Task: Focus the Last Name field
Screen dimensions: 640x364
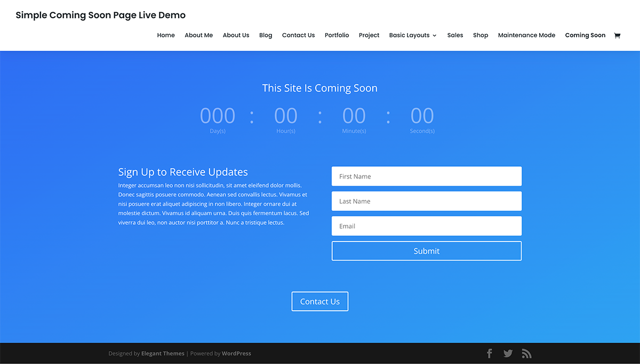Action: (x=427, y=201)
